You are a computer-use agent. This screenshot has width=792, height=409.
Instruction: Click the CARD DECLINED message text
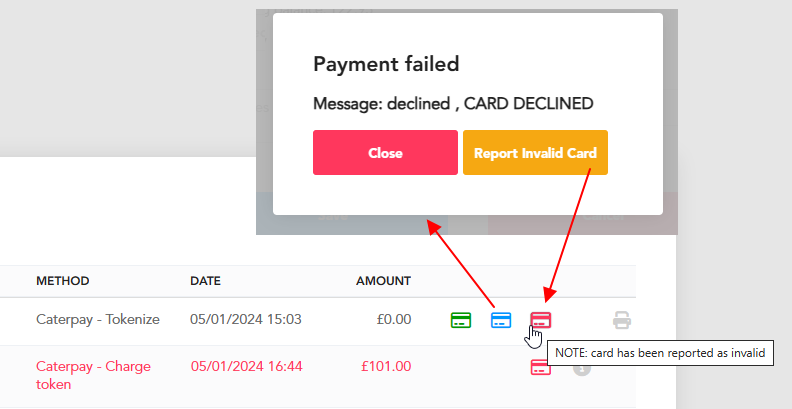coord(528,104)
